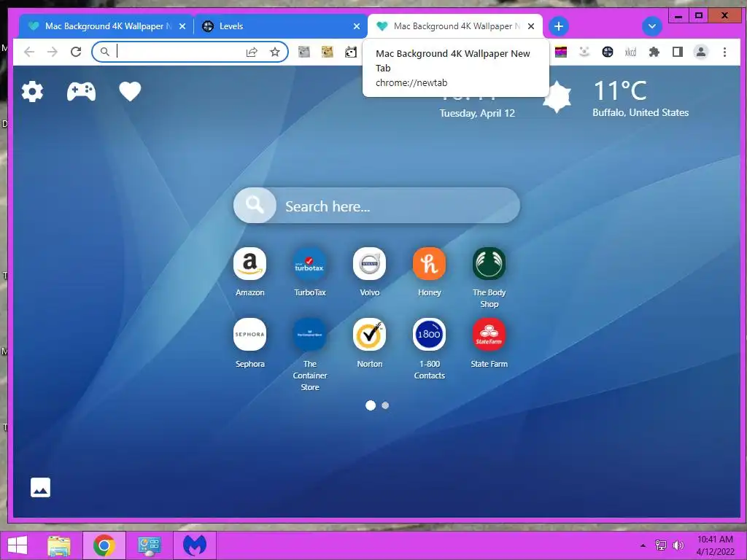The width and height of the screenshot is (747, 560).
Task: Click Chrome icon in taskbar
Action: pos(104,545)
